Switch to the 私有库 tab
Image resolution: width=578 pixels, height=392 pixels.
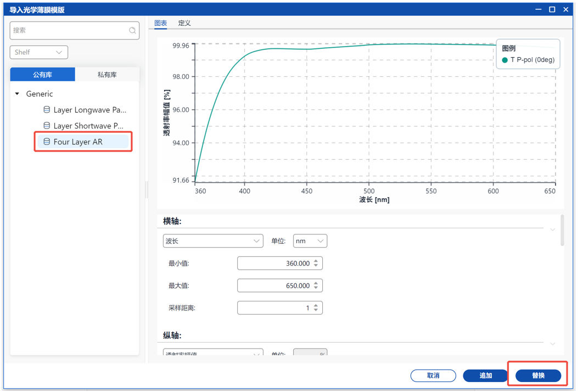[107, 75]
